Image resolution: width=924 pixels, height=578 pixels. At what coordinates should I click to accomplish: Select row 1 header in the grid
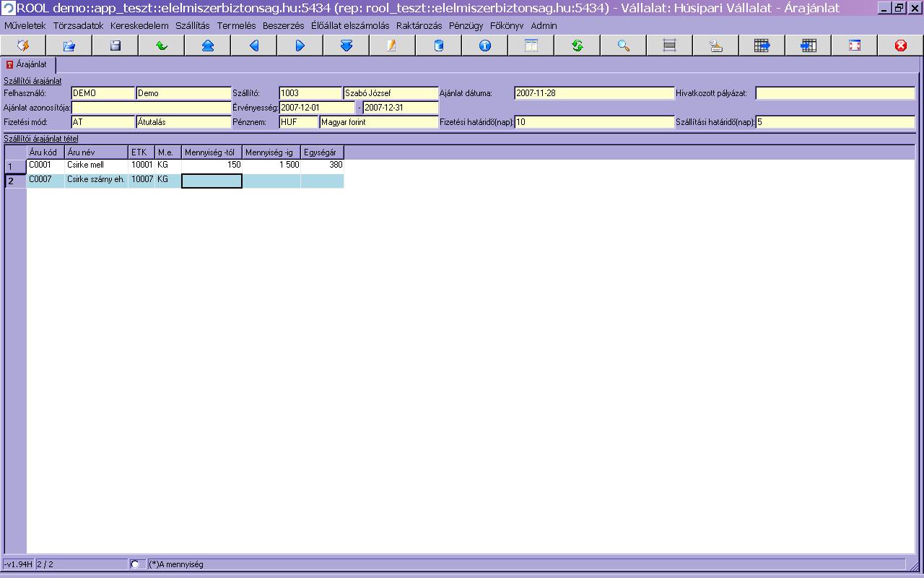(x=15, y=166)
